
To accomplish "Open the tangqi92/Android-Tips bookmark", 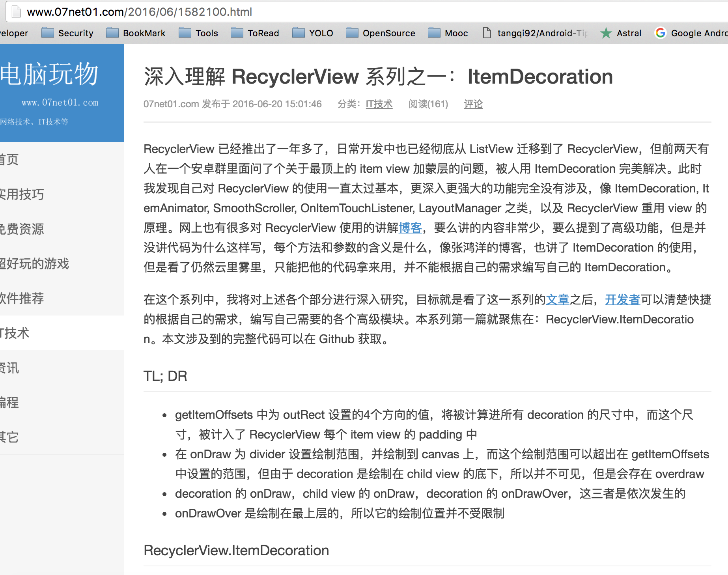I will tap(536, 33).
